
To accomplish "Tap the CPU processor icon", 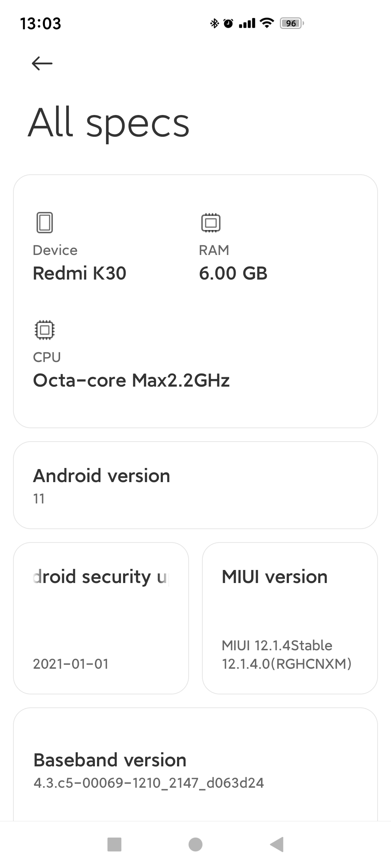I will [x=45, y=329].
